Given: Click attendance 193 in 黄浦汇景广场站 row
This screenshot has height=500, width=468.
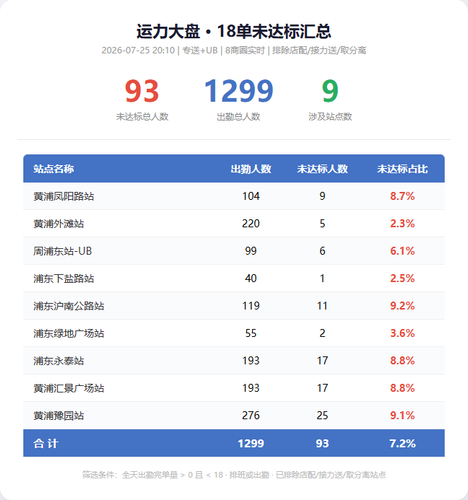Looking at the screenshot, I should [251, 388].
